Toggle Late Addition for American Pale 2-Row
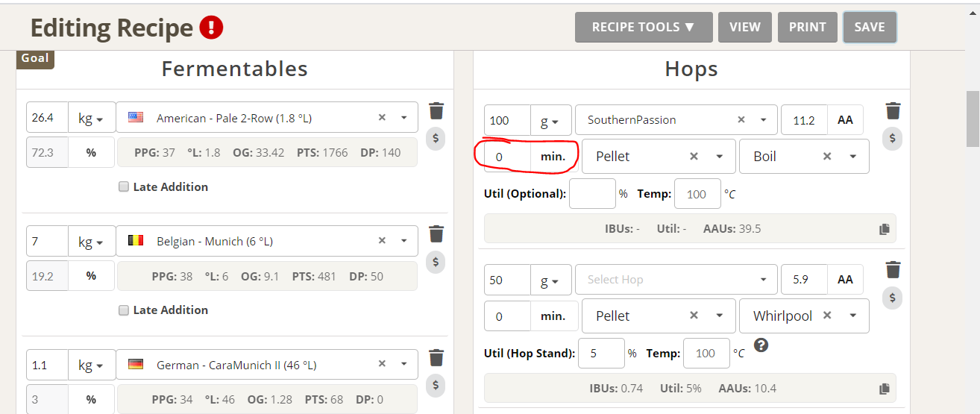The height and width of the screenshot is (414, 980). [x=124, y=187]
